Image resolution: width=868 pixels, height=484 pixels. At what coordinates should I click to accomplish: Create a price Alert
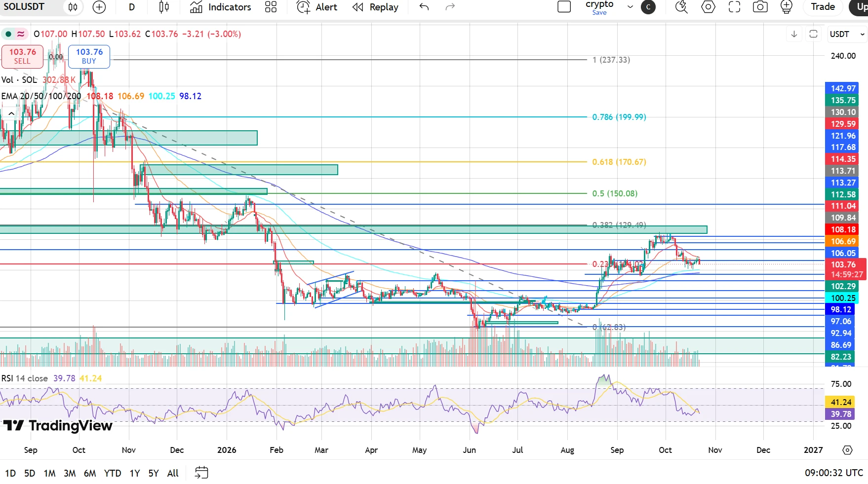(x=317, y=7)
